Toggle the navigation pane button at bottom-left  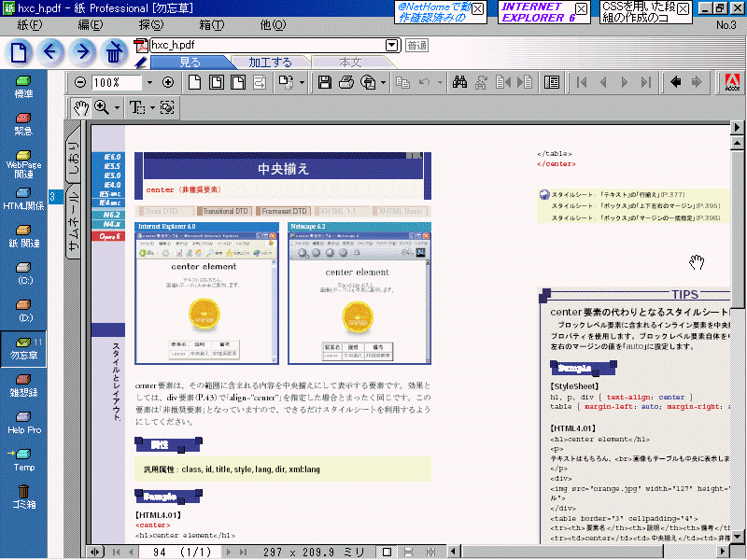[95, 553]
